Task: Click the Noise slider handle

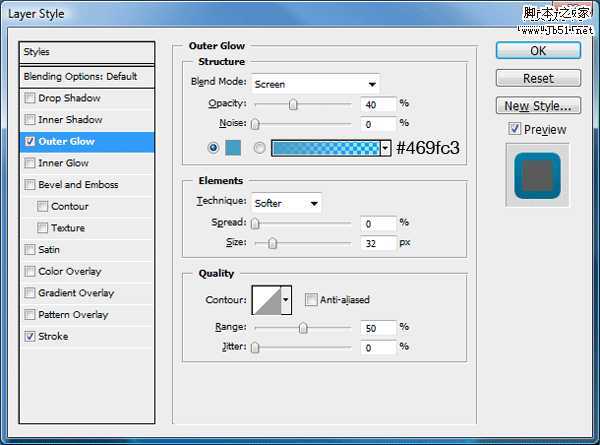Action: [x=255, y=124]
